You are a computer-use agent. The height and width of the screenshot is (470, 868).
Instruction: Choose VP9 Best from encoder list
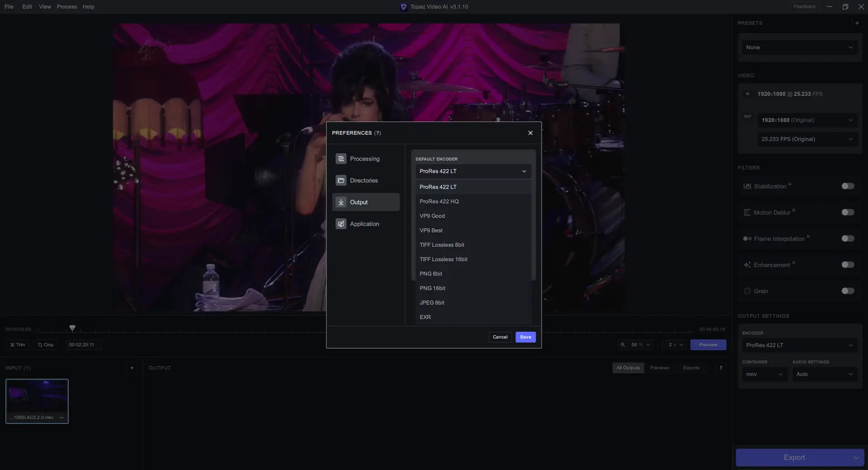pyautogui.click(x=473, y=230)
